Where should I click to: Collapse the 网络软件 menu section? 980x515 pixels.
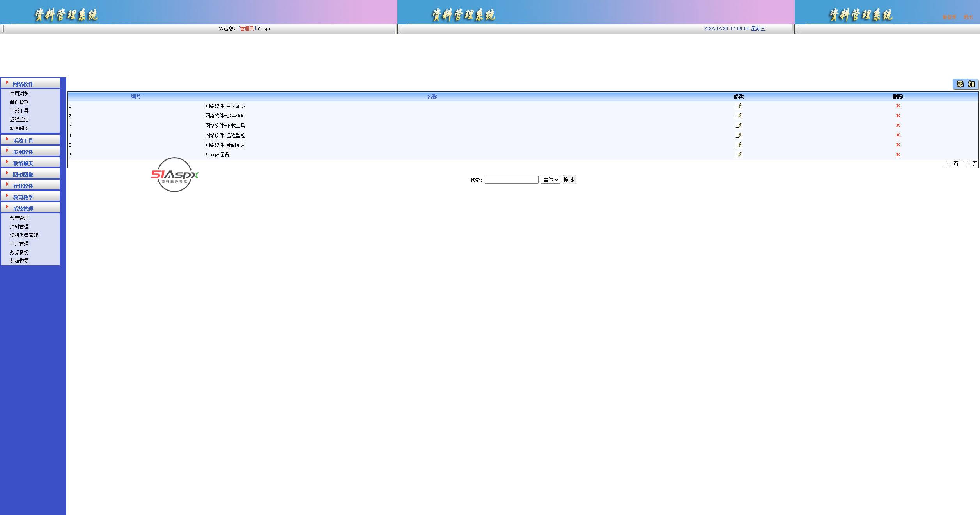pyautogui.click(x=23, y=84)
